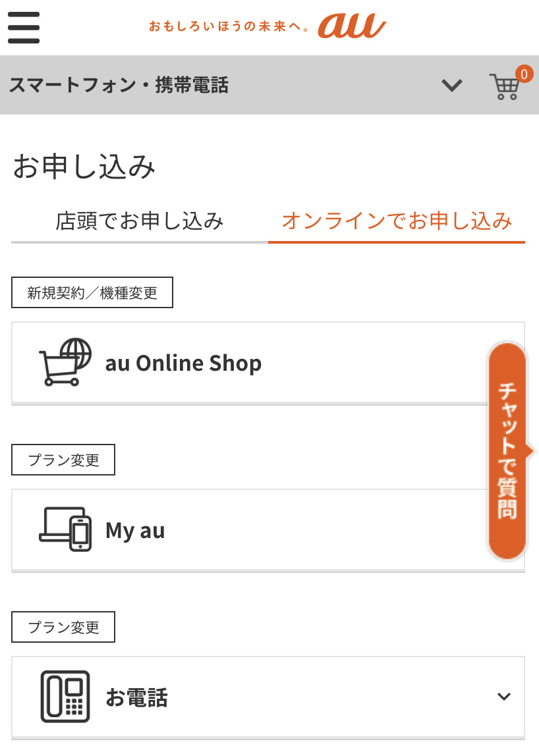Click the お申し込み page heading
This screenshot has width=539, height=756.
point(84,167)
